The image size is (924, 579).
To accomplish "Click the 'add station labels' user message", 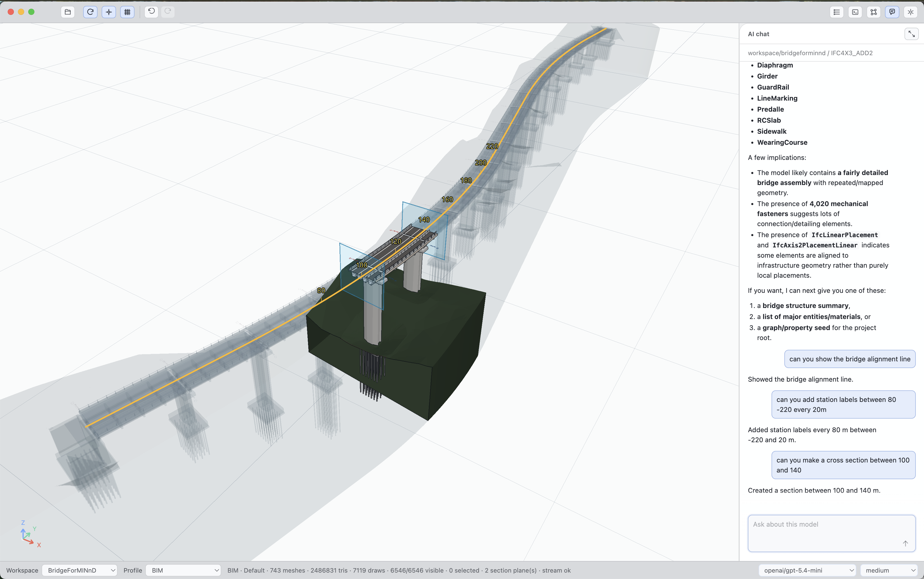I will [x=843, y=404].
